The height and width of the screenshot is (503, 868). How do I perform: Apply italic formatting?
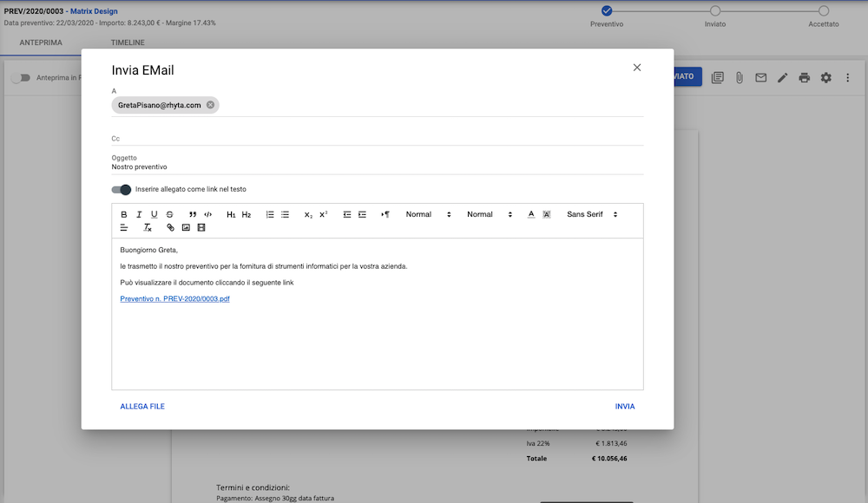tap(139, 215)
